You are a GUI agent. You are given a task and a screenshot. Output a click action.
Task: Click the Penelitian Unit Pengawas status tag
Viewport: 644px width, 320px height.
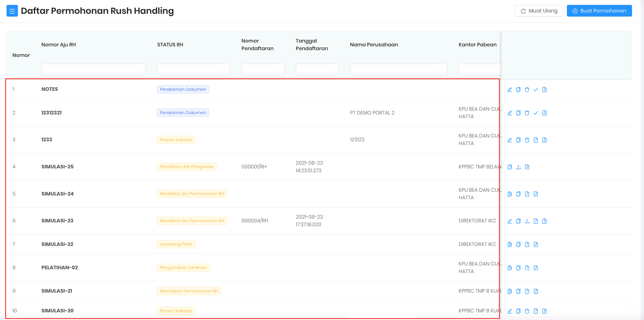pyautogui.click(x=187, y=167)
